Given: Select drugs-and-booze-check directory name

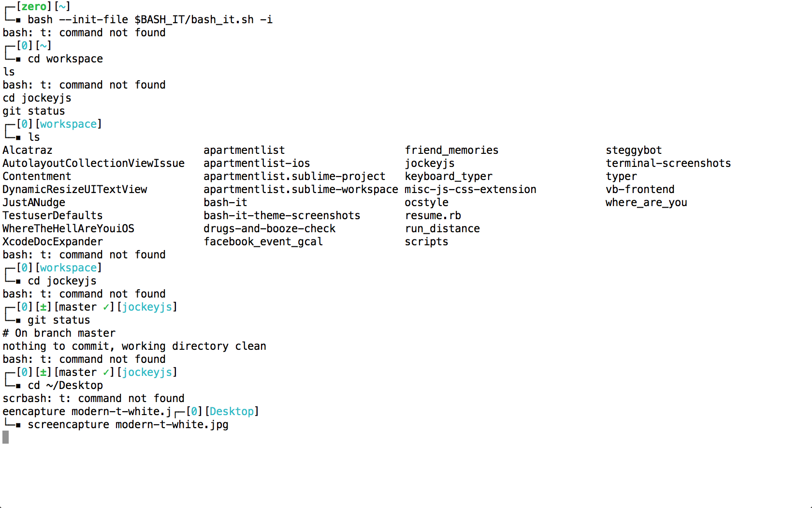Looking at the screenshot, I should point(269,228).
